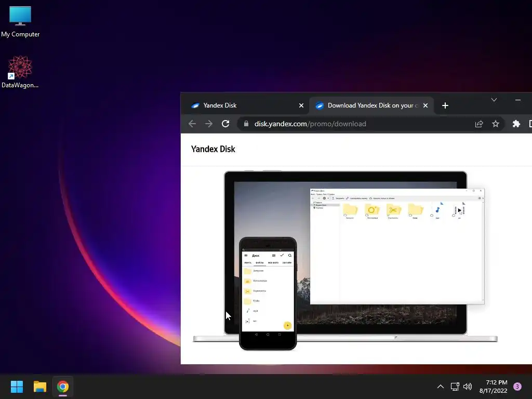Show hidden system tray icons

click(441, 387)
